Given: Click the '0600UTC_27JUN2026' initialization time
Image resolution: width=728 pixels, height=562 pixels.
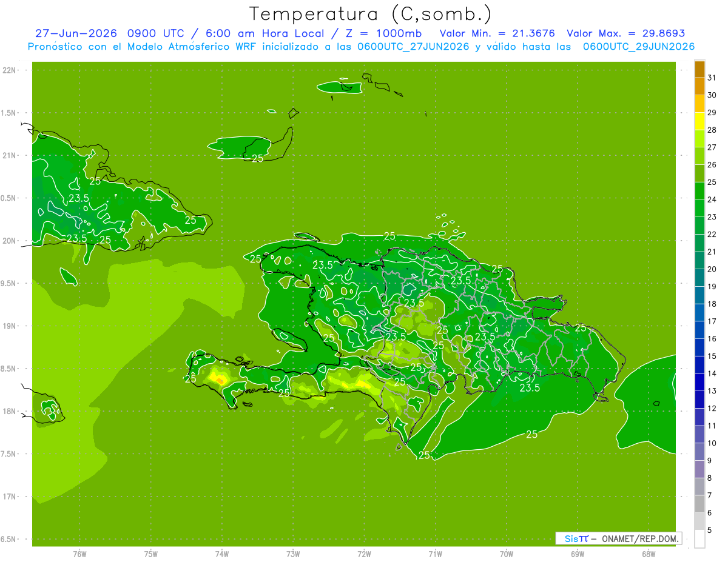Looking at the screenshot, I should click(413, 47).
